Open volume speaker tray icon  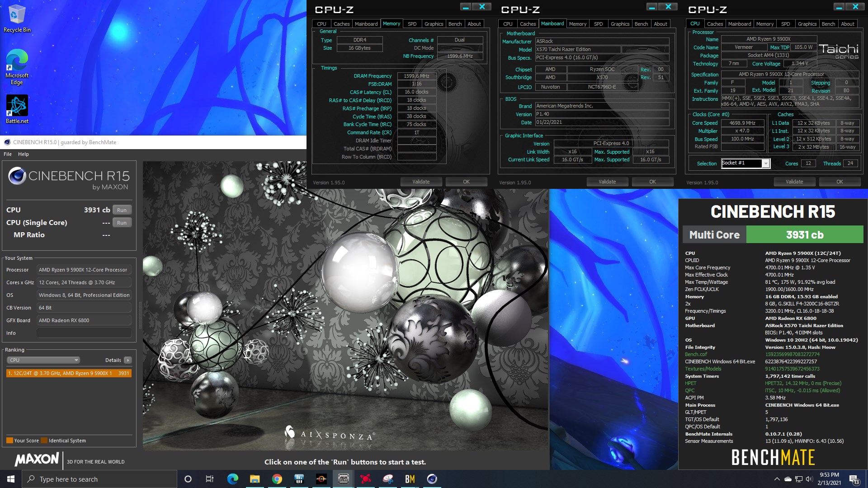[x=809, y=479]
